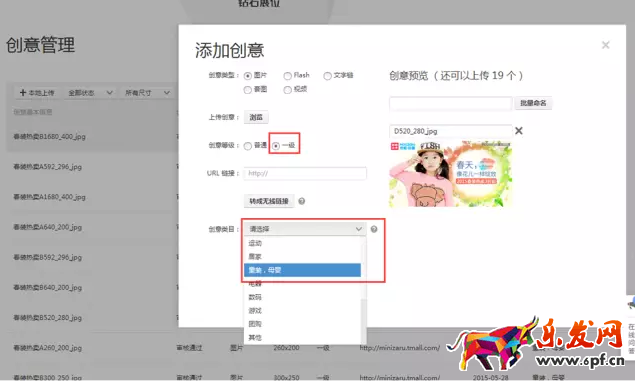Expand the 创意类目 请选择 dropdown

(x=305, y=229)
